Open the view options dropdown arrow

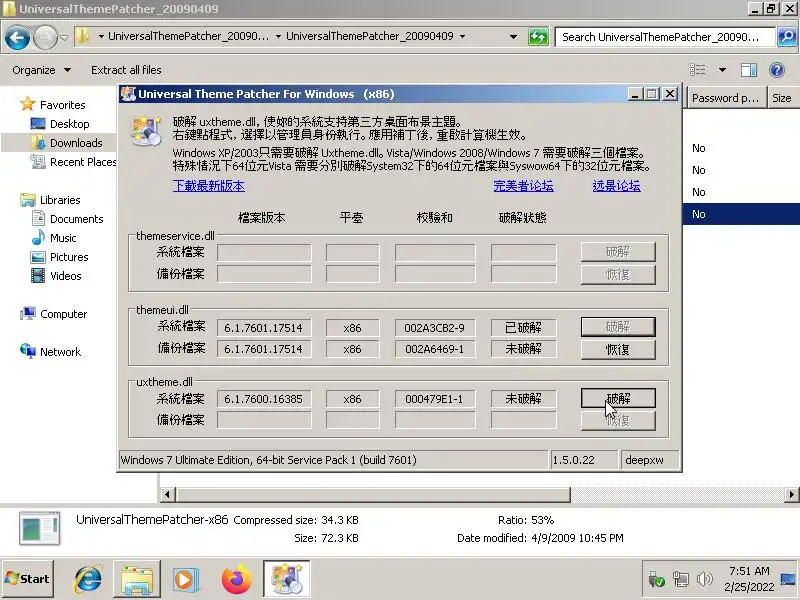pos(722,70)
